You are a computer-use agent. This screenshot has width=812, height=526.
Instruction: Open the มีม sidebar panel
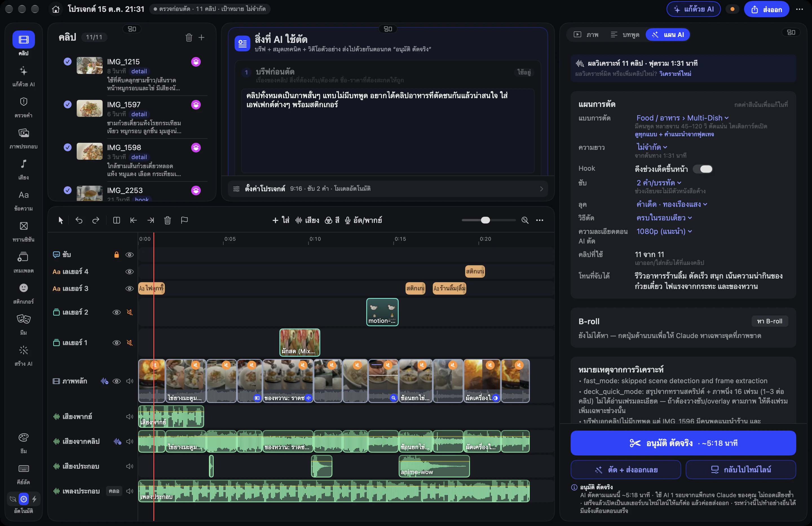coord(23,325)
